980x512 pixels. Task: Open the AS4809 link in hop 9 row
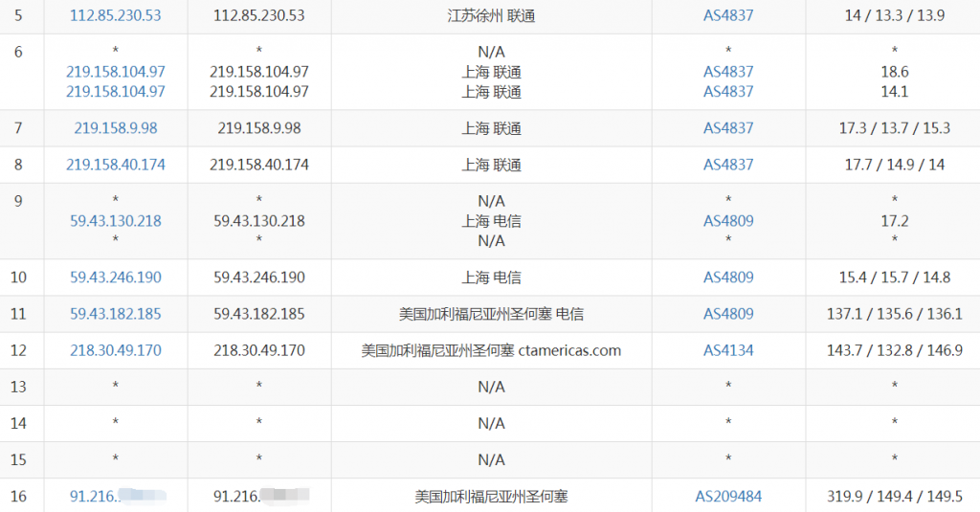click(x=728, y=221)
